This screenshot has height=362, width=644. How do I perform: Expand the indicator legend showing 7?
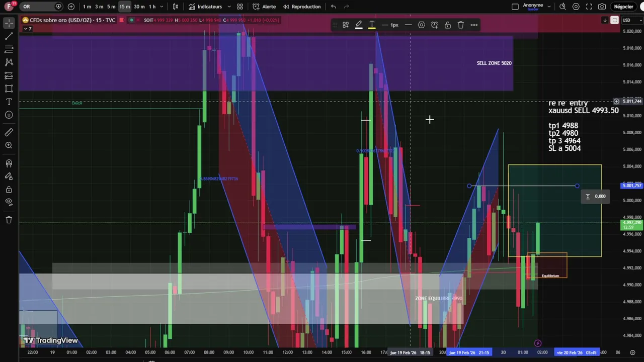click(27, 29)
